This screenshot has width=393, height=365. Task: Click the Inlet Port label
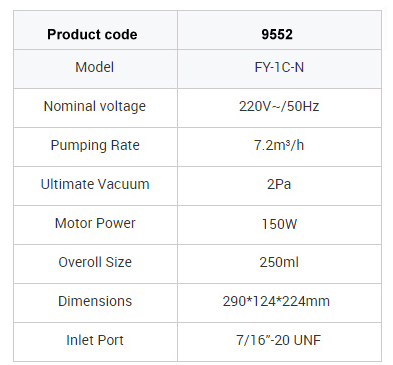[95, 340]
